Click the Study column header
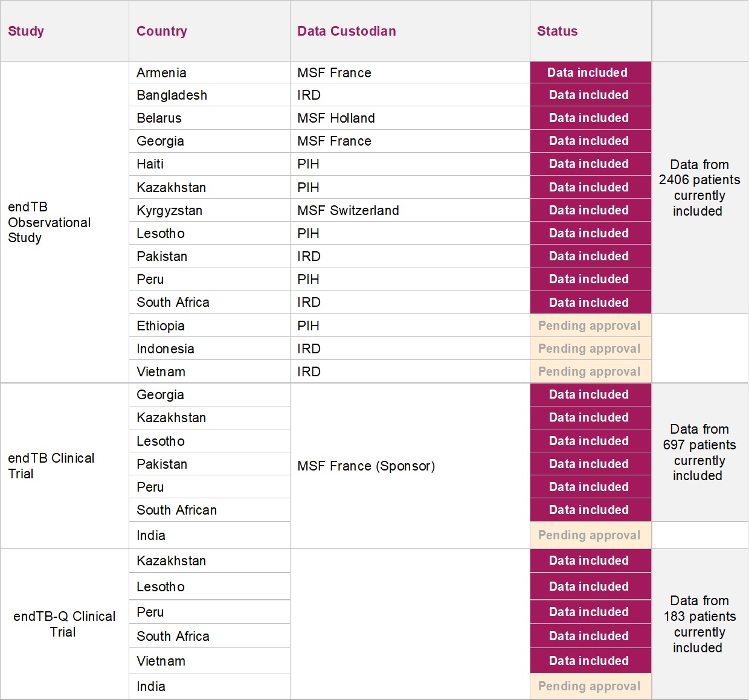 click(26, 31)
